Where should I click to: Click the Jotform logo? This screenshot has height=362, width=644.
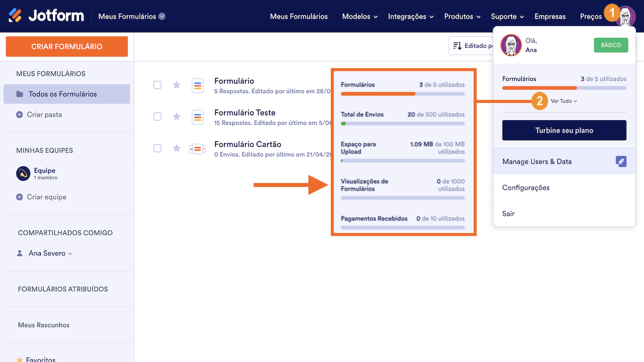(x=46, y=16)
